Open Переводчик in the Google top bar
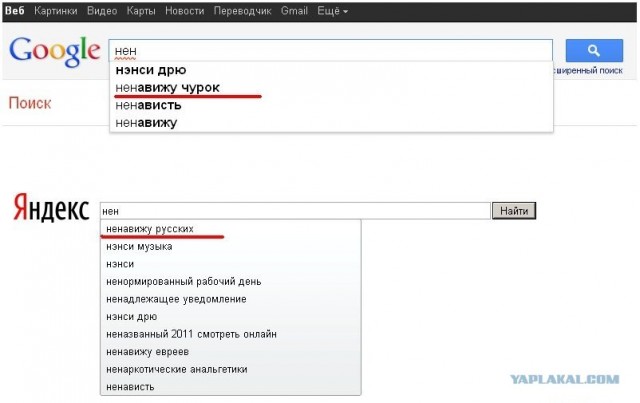The width and height of the screenshot is (640, 403). click(242, 11)
